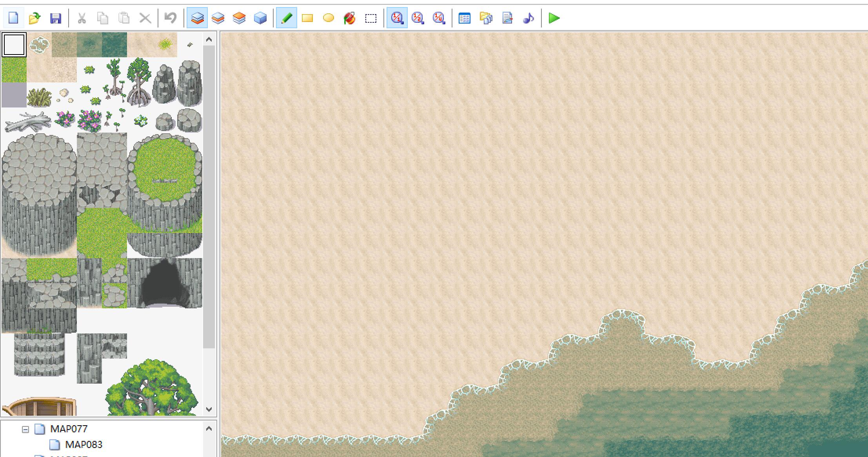Image resolution: width=868 pixels, height=457 pixels.
Task: Click tileset palette scroll down arrow
Action: point(209,409)
